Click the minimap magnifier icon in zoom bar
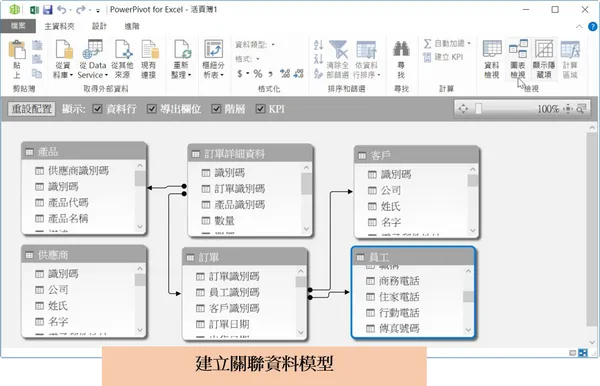 coord(581,109)
